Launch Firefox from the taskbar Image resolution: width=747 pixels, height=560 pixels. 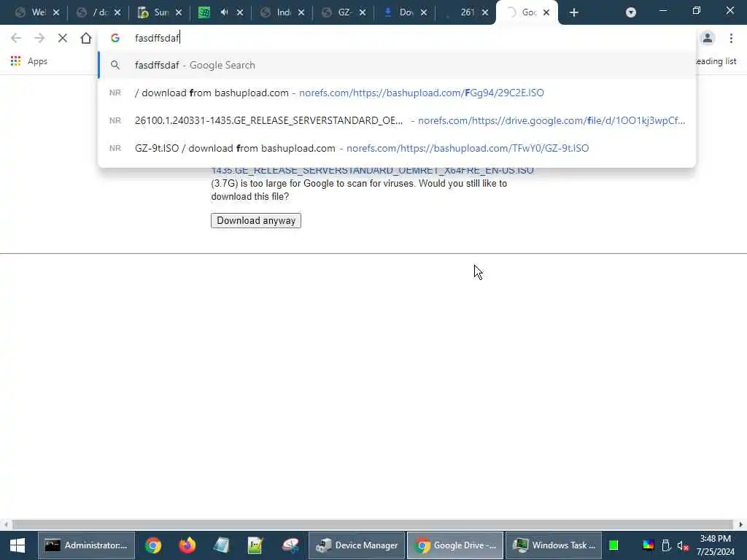(x=187, y=545)
